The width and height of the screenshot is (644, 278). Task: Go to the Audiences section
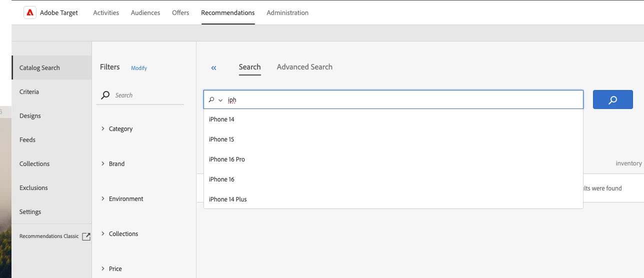point(145,13)
